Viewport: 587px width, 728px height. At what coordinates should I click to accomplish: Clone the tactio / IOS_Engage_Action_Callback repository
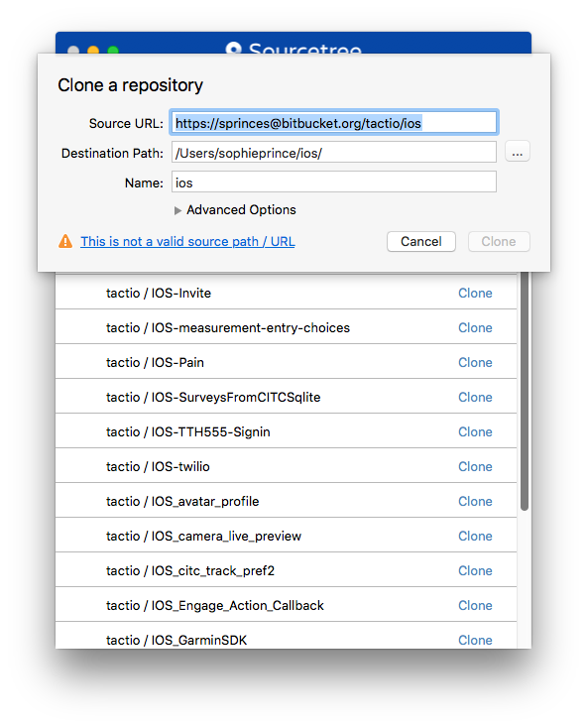475,605
